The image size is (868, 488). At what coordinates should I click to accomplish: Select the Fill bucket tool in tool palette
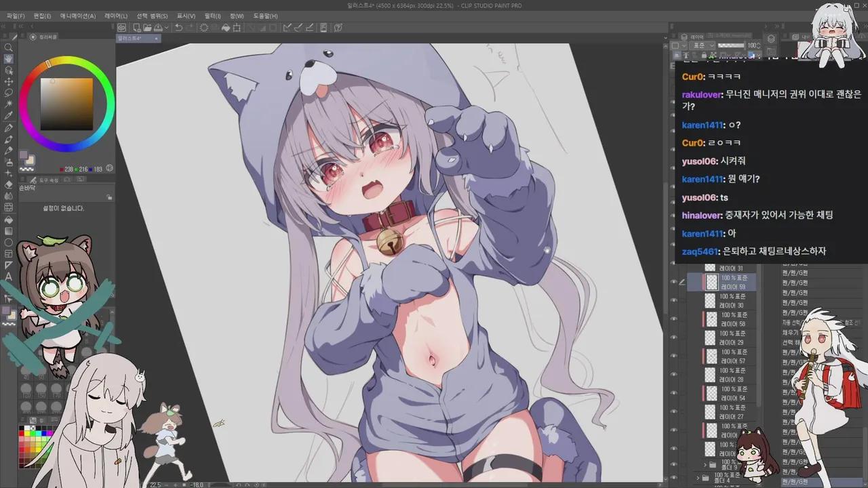(x=9, y=220)
